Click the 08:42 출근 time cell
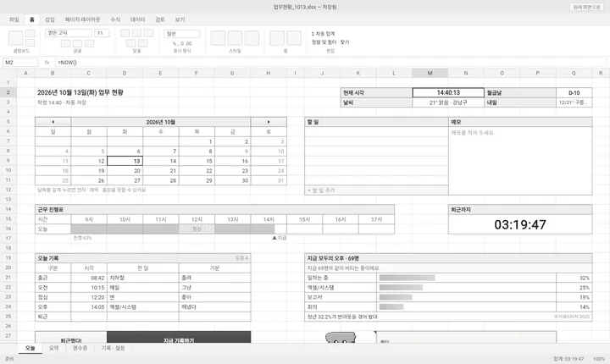 coord(89,278)
